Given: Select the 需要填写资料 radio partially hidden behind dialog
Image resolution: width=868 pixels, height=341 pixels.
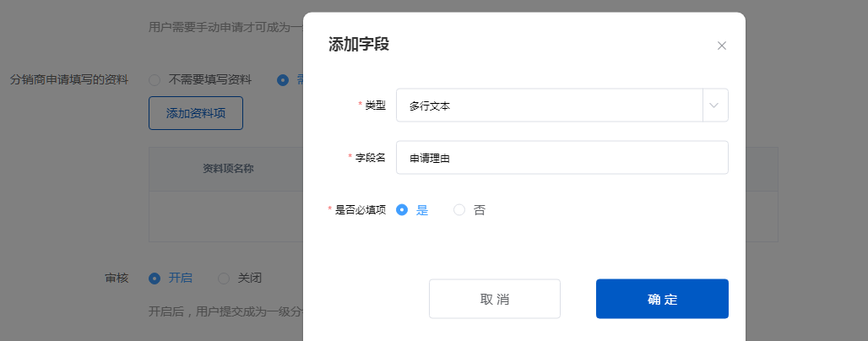Looking at the screenshot, I should tap(290, 80).
